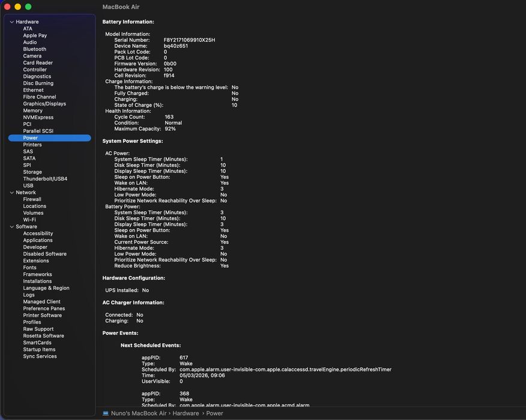
Task: Select NVMExpress in the sidebar
Action: [38, 118]
